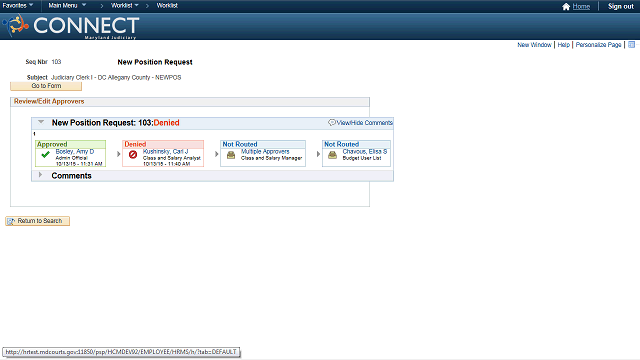Select the last Worklist breadcrumb item
The image size is (640, 360).
click(x=167, y=5)
